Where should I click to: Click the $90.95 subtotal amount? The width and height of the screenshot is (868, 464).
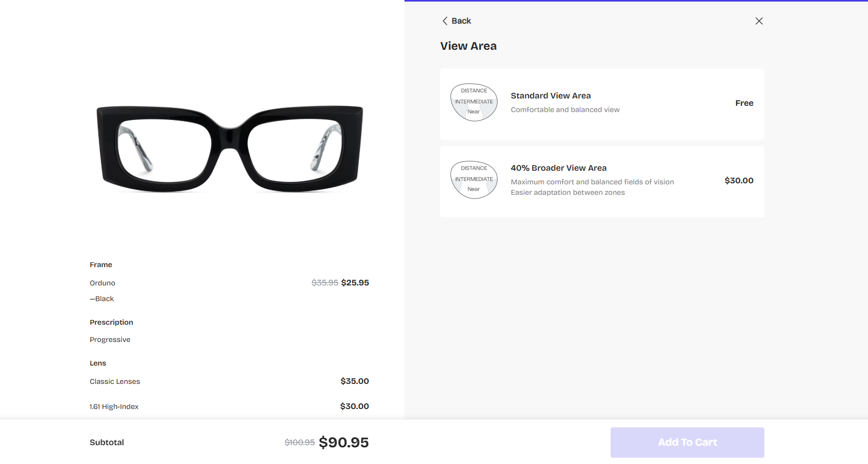(x=343, y=443)
